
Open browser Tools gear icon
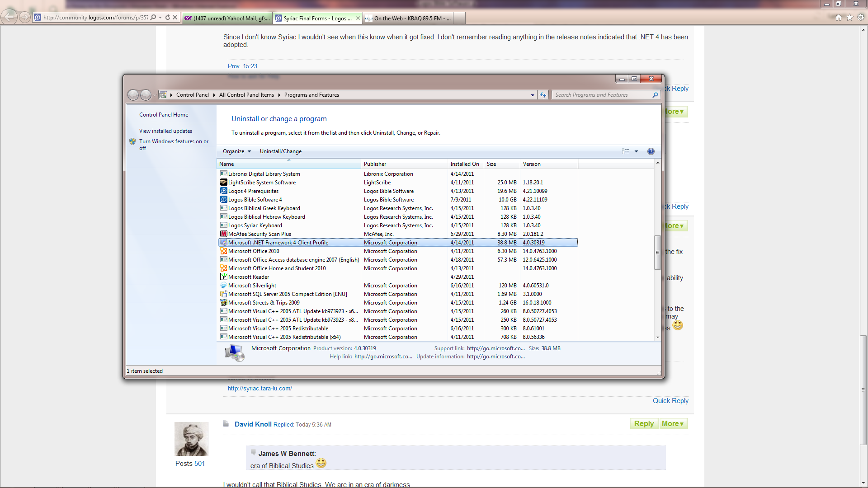861,18
